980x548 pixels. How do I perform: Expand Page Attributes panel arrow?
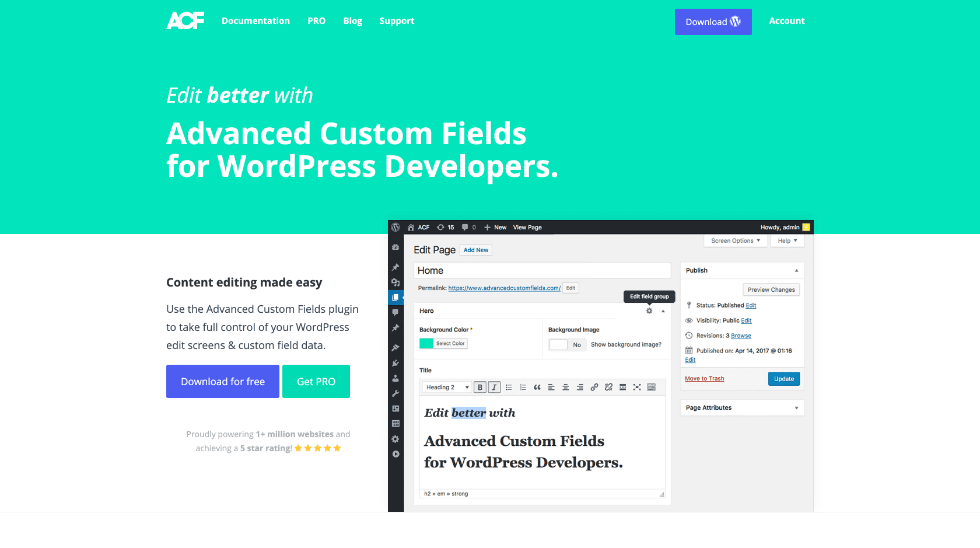(796, 408)
